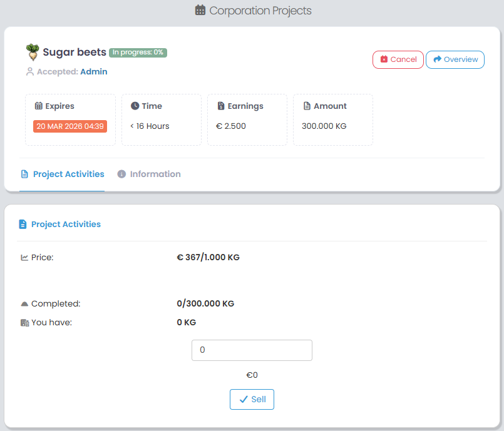Click the sugar beet crop icon
This screenshot has height=431, width=504.
[x=33, y=52]
